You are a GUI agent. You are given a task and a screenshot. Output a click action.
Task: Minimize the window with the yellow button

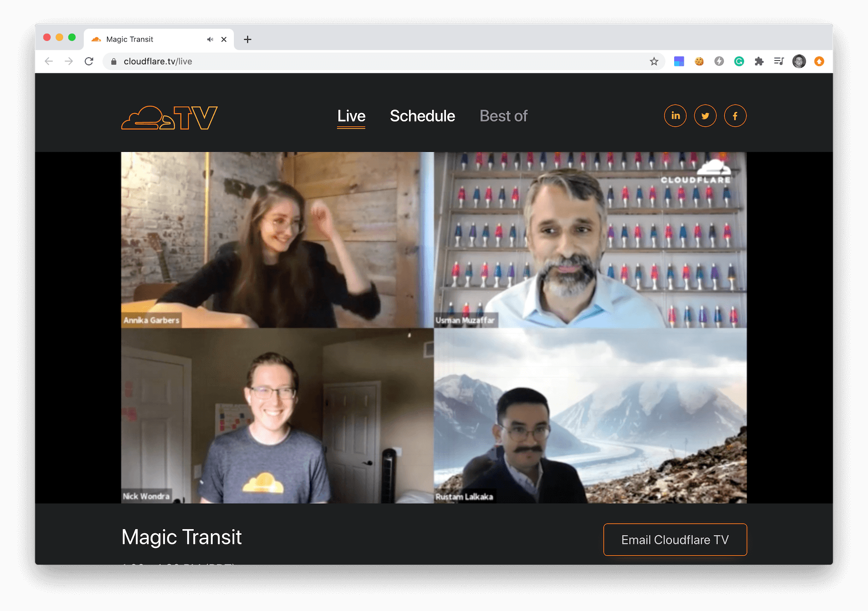59,38
